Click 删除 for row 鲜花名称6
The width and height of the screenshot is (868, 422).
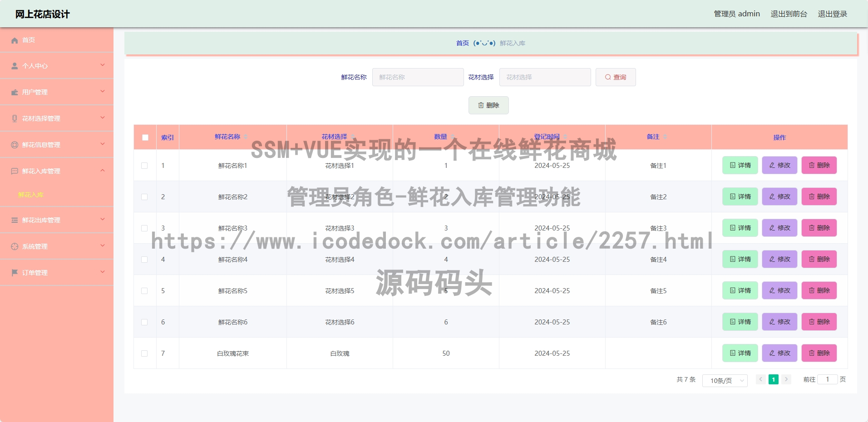(819, 322)
